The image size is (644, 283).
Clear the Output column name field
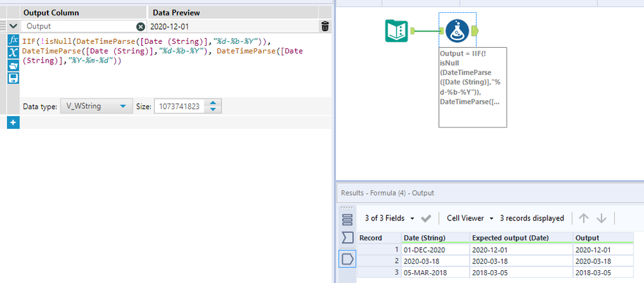point(141,26)
